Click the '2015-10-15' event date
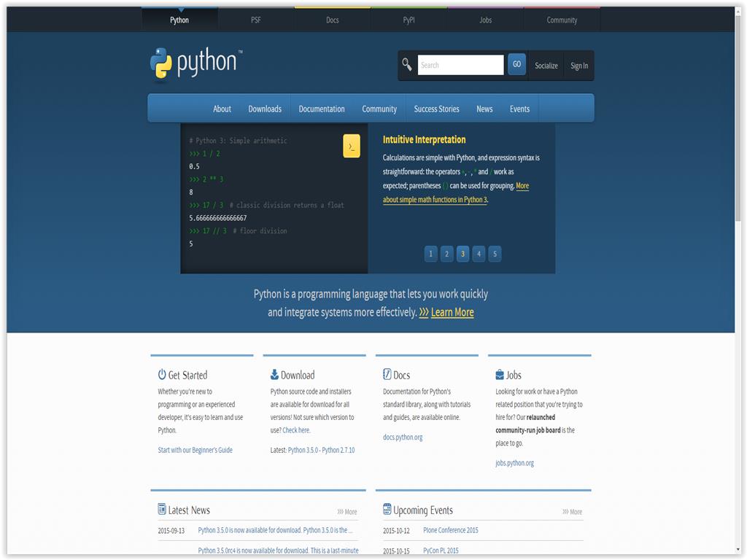The image size is (747, 560). pos(396,551)
